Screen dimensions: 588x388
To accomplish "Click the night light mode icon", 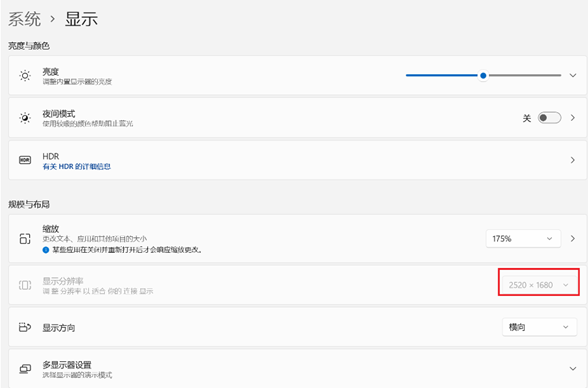I will [x=25, y=118].
